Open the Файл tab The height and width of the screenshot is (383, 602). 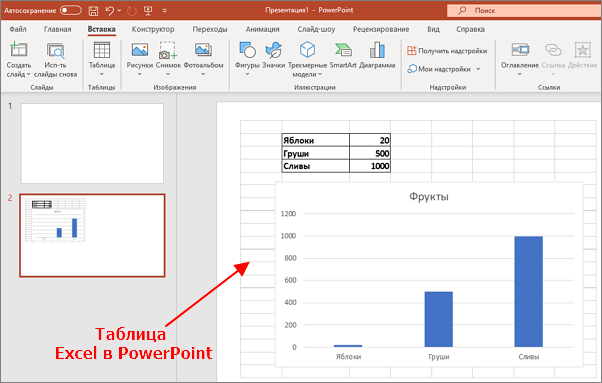[18, 29]
